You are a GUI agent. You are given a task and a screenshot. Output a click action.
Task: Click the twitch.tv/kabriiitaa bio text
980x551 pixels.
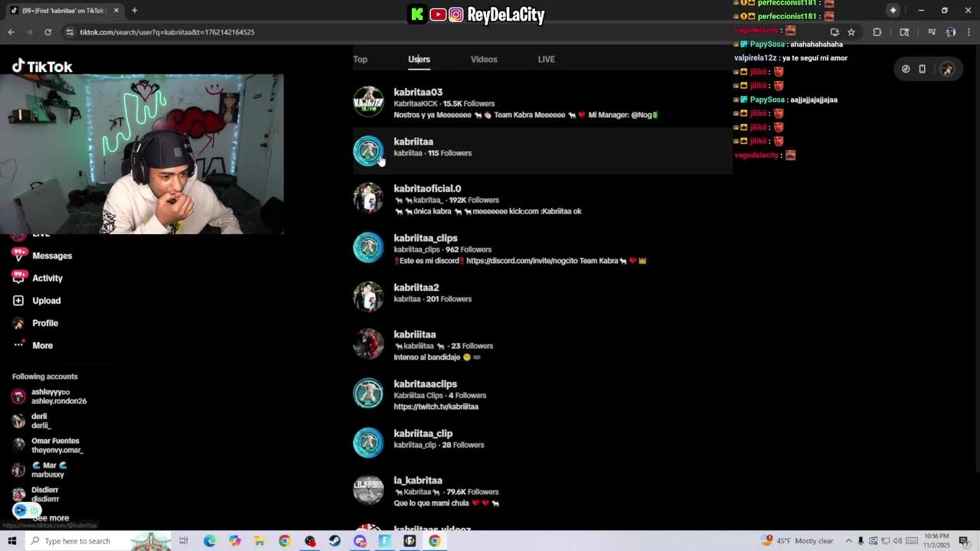click(436, 406)
